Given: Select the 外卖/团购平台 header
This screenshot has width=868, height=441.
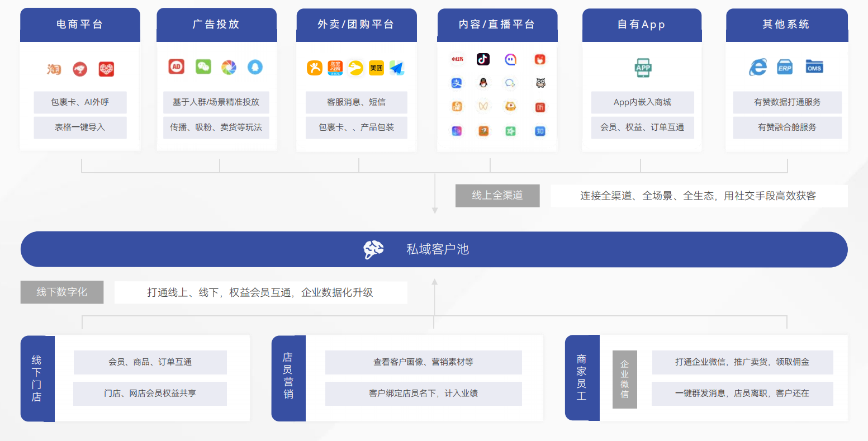Looking at the screenshot, I should tap(357, 25).
